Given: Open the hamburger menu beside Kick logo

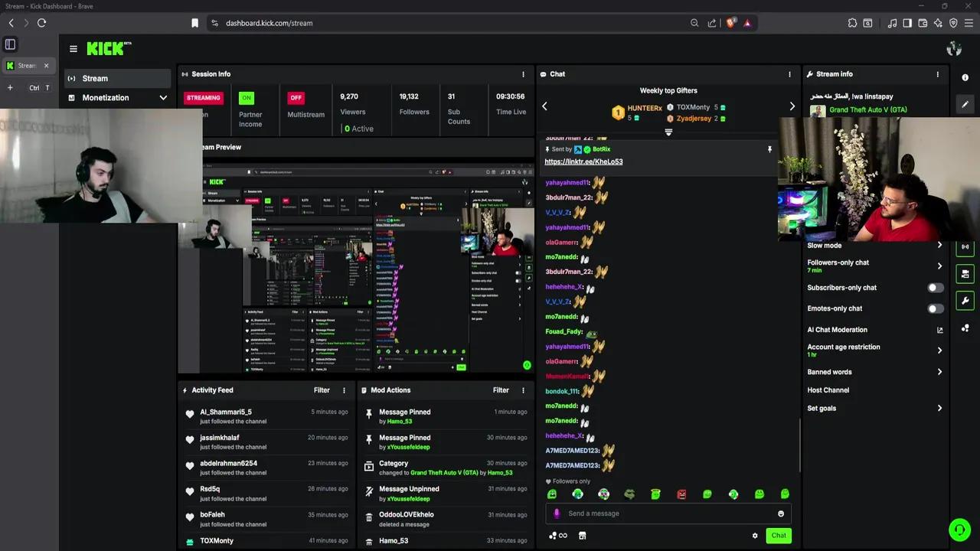Looking at the screenshot, I should point(73,49).
